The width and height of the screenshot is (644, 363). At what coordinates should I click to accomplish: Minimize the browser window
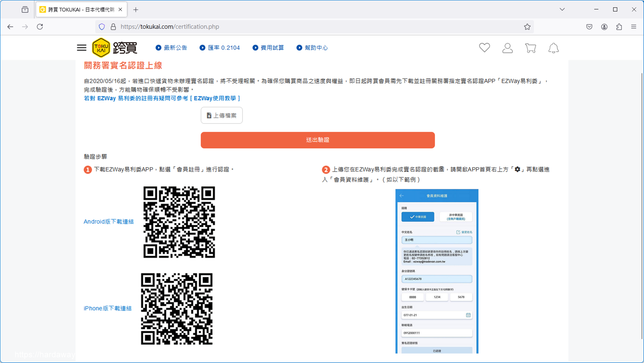[x=596, y=9]
